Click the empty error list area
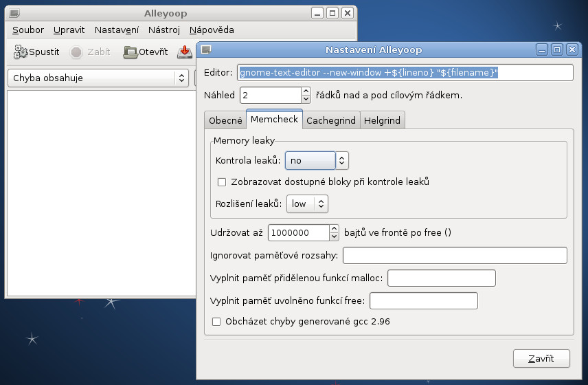This screenshot has height=385, width=588. point(101,193)
